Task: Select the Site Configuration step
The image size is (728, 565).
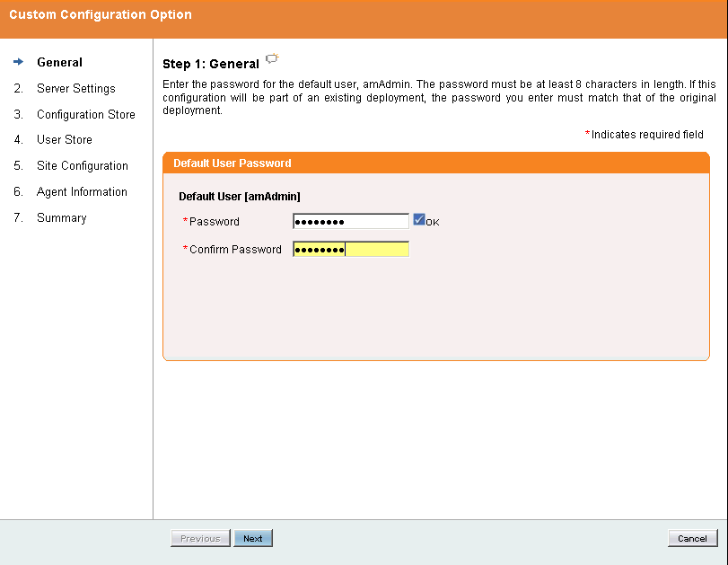Action: 81,165
